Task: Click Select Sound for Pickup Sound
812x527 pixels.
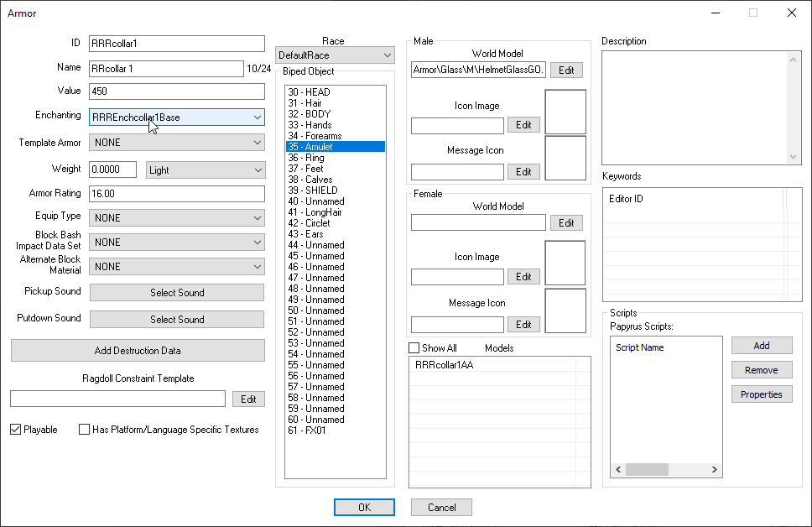Action: (x=177, y=292)
